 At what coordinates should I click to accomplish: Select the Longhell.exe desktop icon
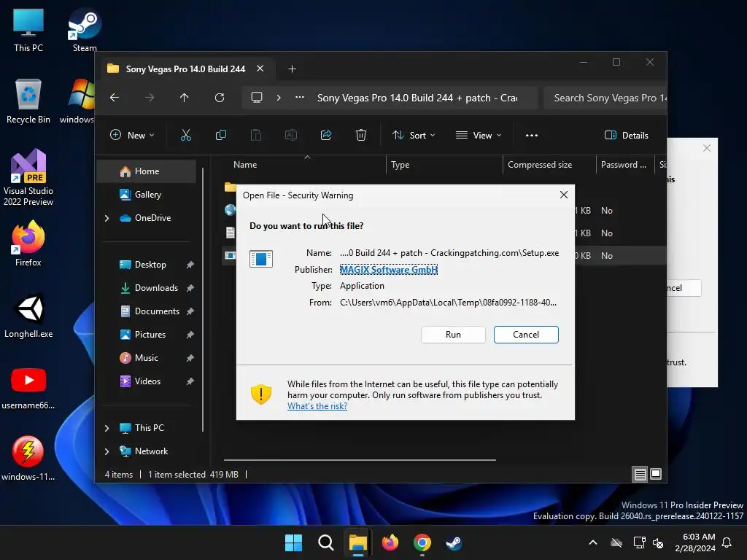click(x=28, y=315)
